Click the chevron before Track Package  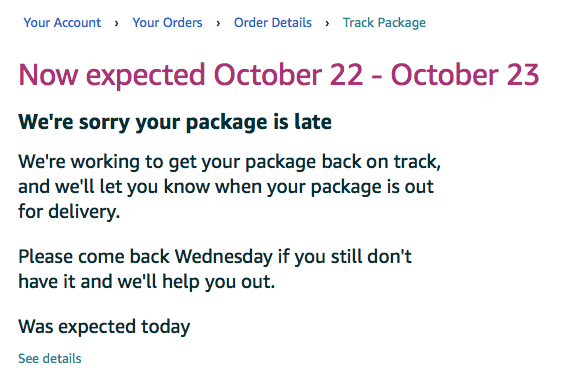[327, 23]
